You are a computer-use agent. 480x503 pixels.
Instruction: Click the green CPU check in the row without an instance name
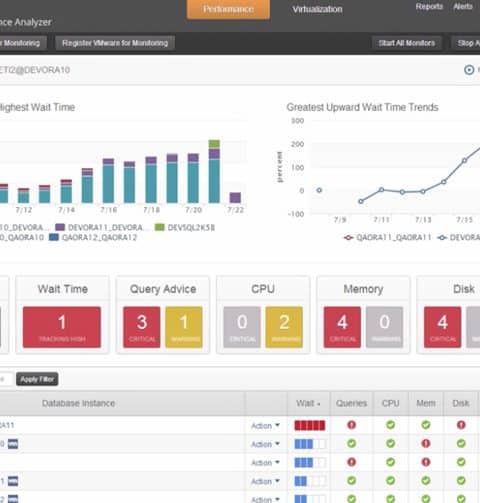(390, 462)
